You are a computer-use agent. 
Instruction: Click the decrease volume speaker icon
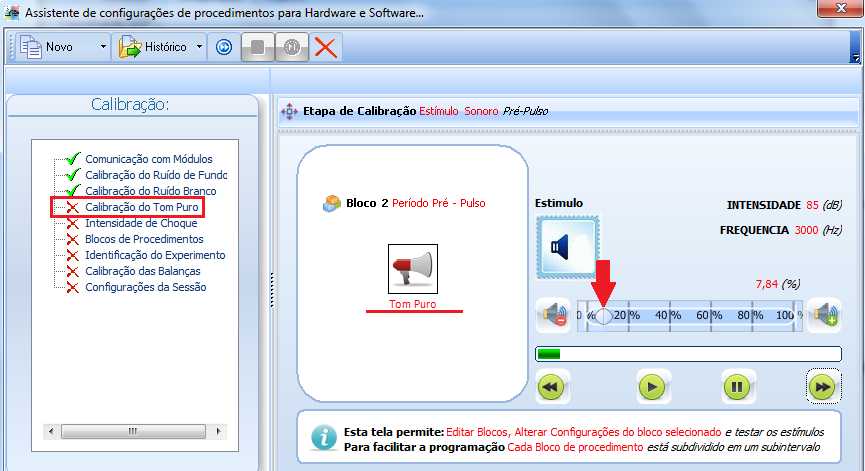tap(553, 315)
